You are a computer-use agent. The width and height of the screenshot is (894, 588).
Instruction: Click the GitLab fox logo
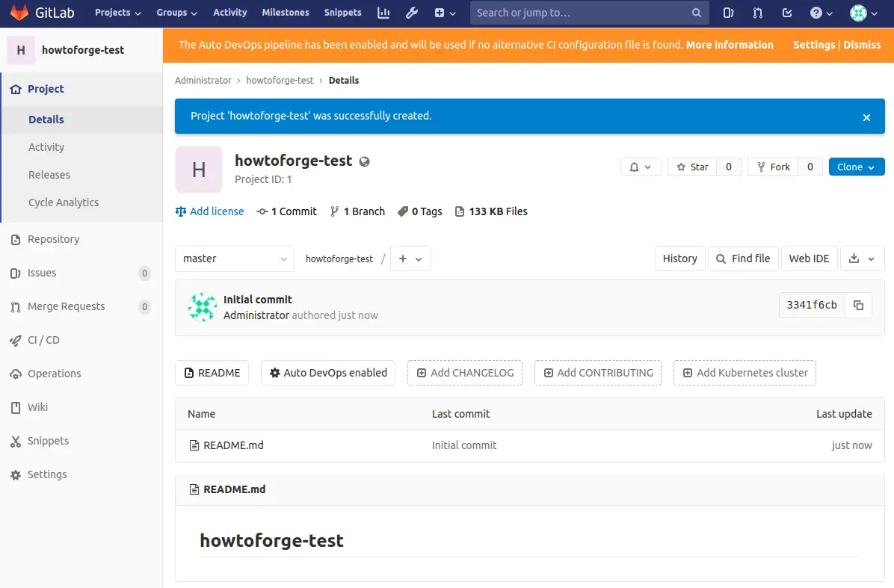pyautogui.click(x=19, y=13)
